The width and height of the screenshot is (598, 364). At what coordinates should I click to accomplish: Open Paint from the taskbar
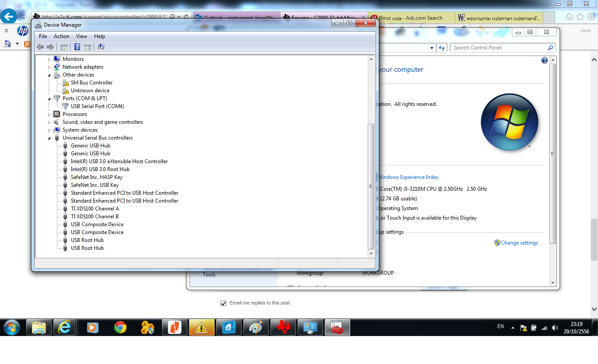click(x=256, y=327)
